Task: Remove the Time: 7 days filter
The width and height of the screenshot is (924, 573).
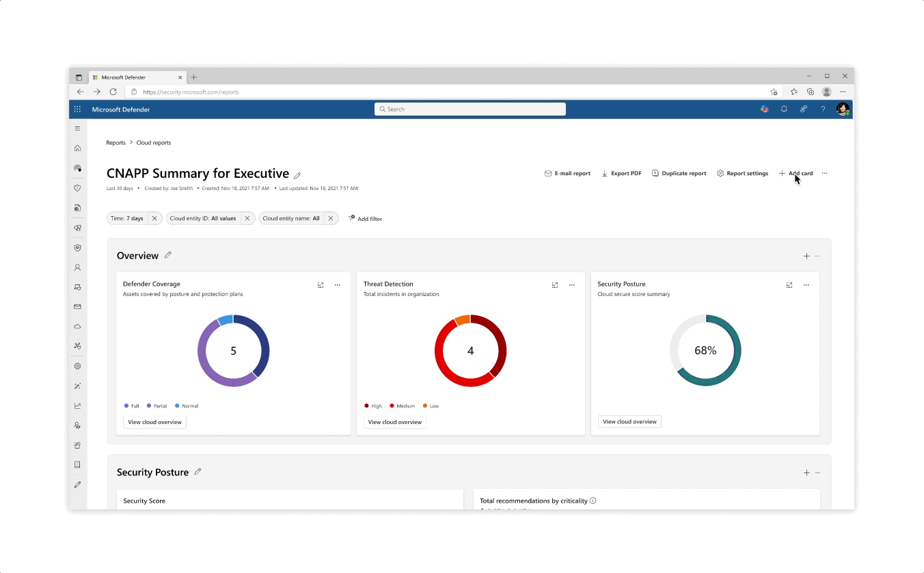Action: tap(154, 219)
